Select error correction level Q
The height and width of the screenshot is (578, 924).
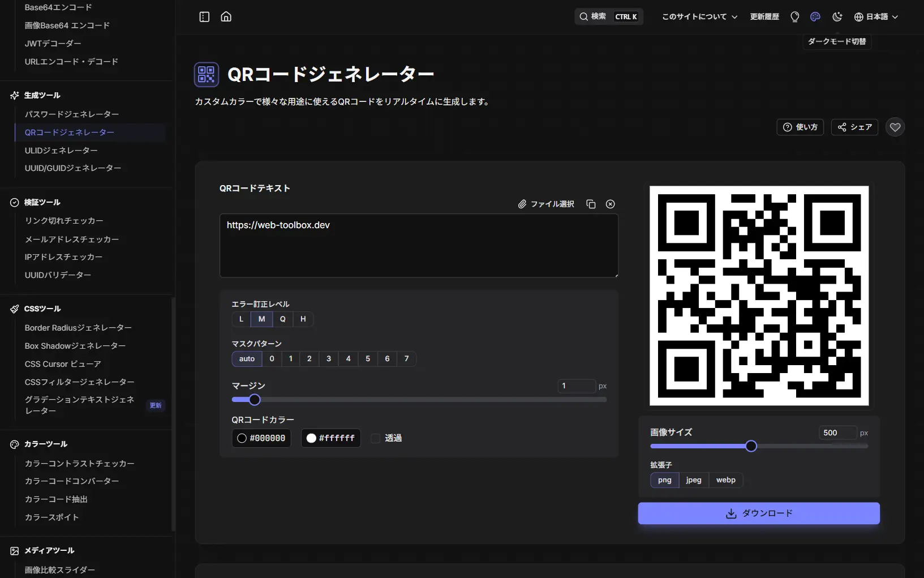coord(282,319)
